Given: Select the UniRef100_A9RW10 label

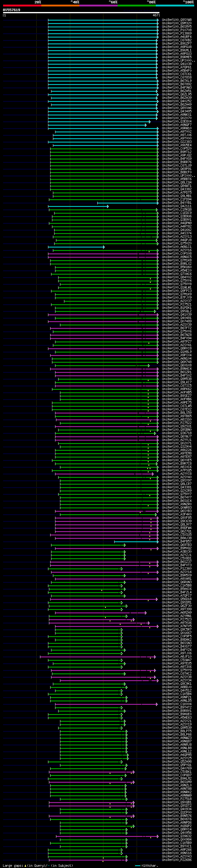Looking at the screenshot, I should 177,128.
